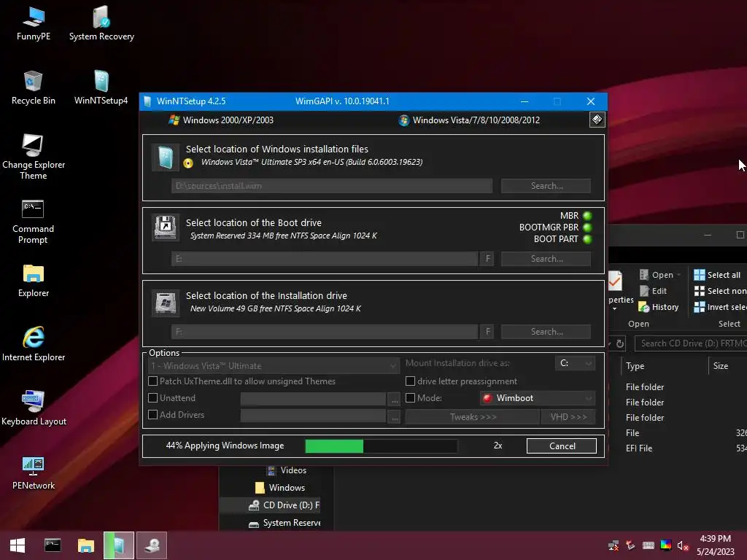
Task: Select CD Drive (D:) in Explorer tree
Action: (x=285, y=505)
